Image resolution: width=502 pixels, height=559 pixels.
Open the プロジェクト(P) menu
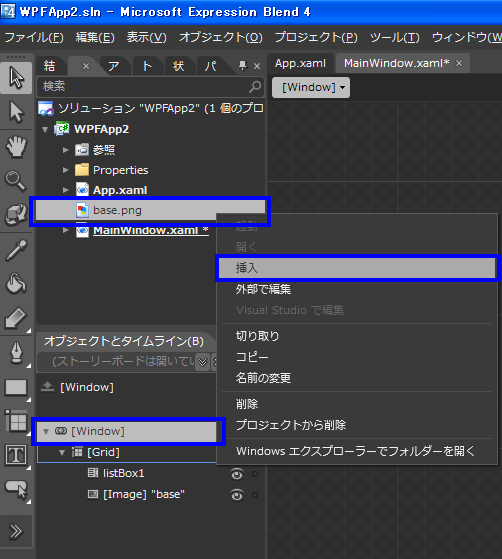[316, 37]
